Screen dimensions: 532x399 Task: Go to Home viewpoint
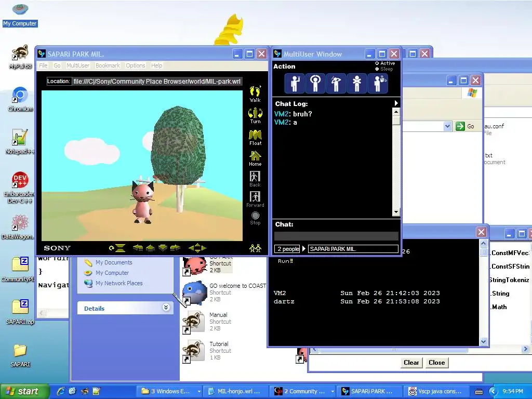coord(255,158)
